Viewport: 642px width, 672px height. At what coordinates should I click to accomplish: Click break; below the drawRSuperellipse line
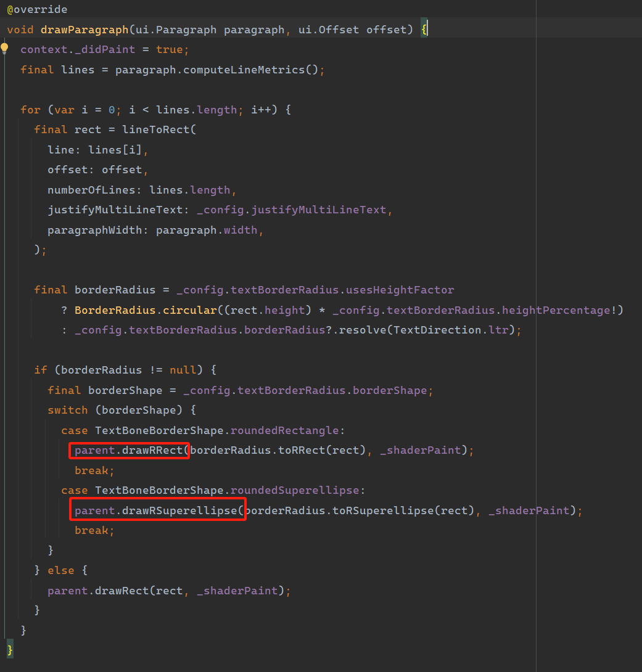(94, 531)
